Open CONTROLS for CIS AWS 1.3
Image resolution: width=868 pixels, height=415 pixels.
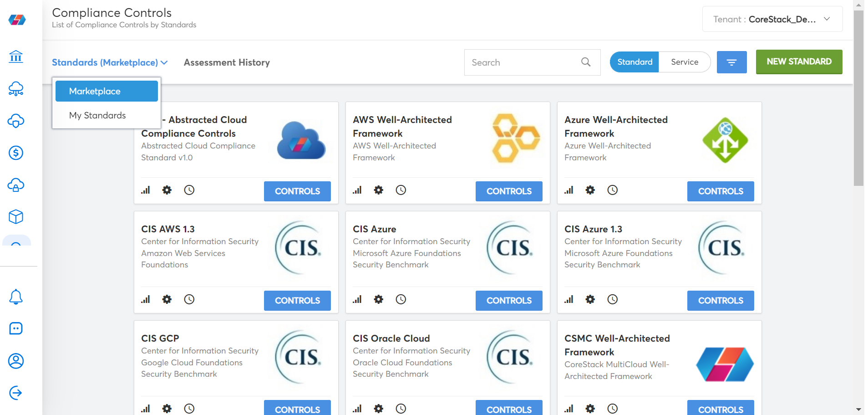click(297, 301)
